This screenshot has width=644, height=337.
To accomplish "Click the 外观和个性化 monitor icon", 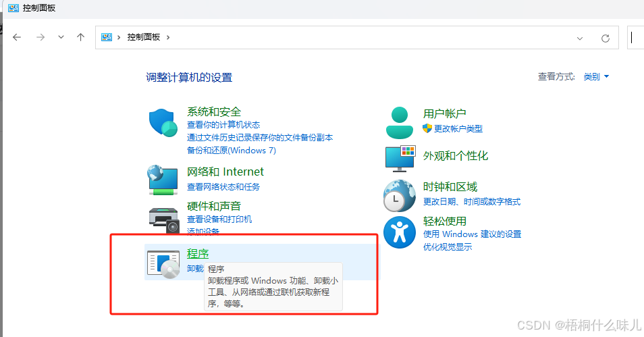I will click(x=400, y=159).
